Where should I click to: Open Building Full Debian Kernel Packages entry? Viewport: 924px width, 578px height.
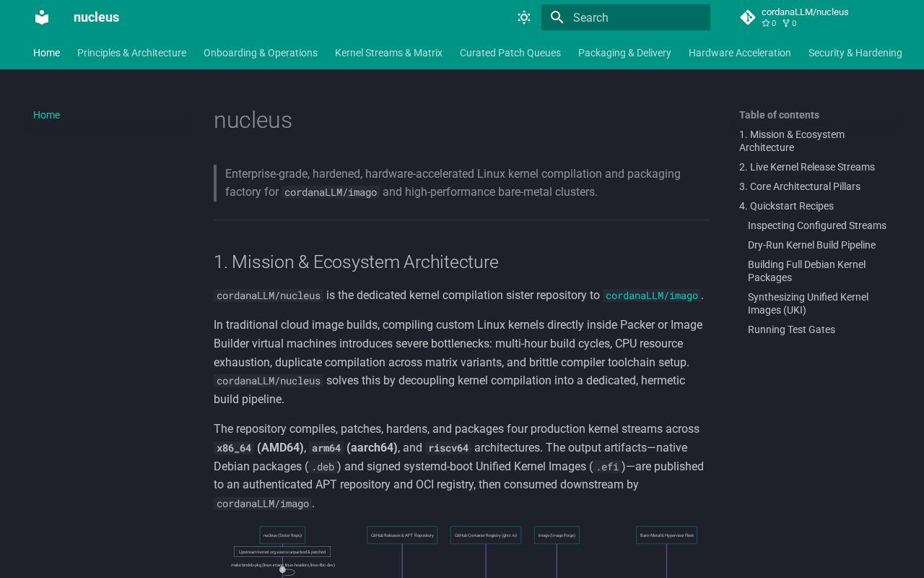[x=806, y=271]
